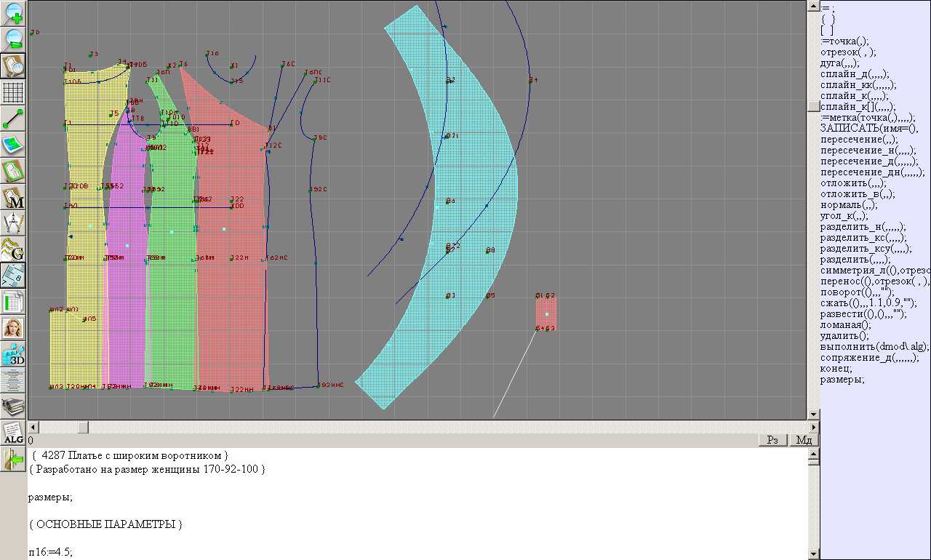
Task: Choose 'ломаная();' from command list
Action: [x=845, y=324]
